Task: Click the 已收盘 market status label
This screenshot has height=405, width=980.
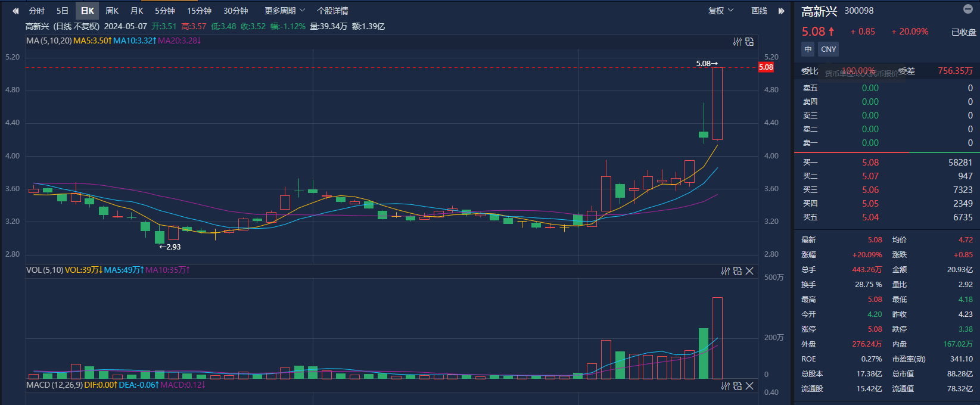Action: (964, 32)
